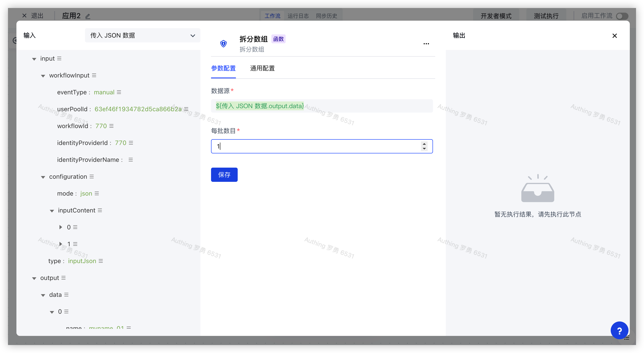Click the drag handle icon next to workflowInput
The width and height of the screenshot is (644, 353).
pyautogui.click(x=94, y=75)
